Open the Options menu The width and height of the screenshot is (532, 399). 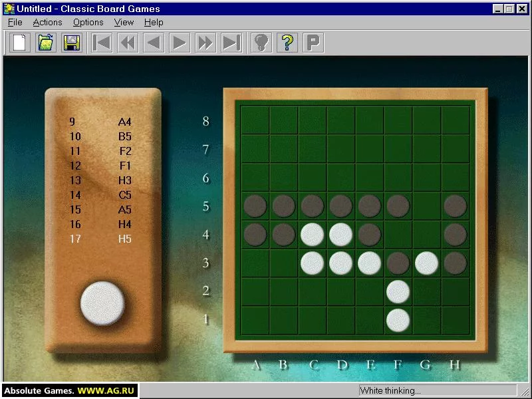tap(88, 23)
